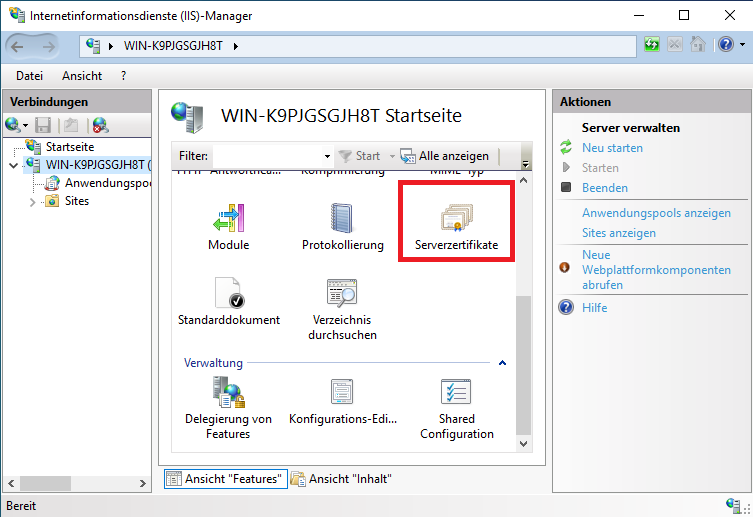Open Delegierung von Features icon
Screen dimensions: 753x517
coord(228,394)
